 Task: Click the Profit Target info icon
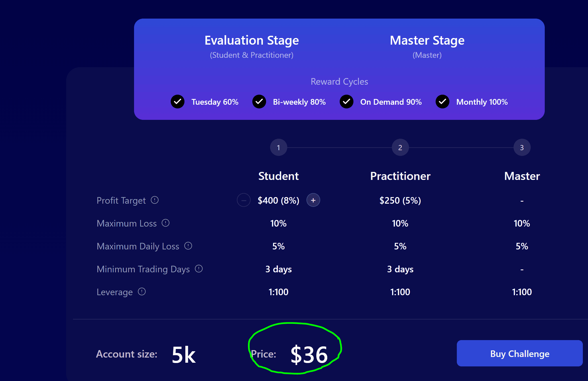click(155, 200)
